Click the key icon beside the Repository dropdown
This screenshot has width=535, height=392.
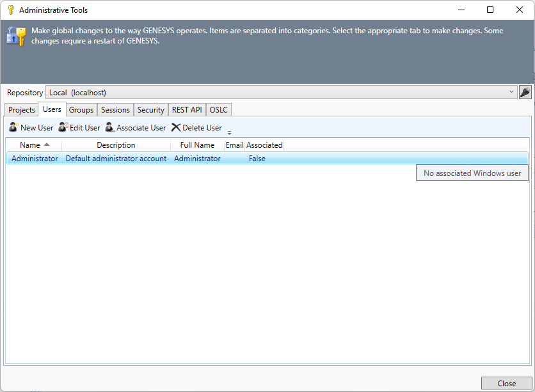525,92
